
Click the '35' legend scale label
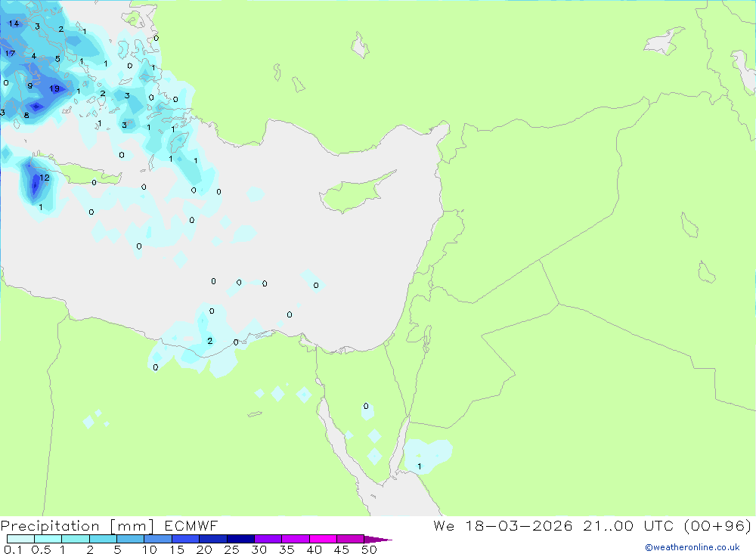287,549
